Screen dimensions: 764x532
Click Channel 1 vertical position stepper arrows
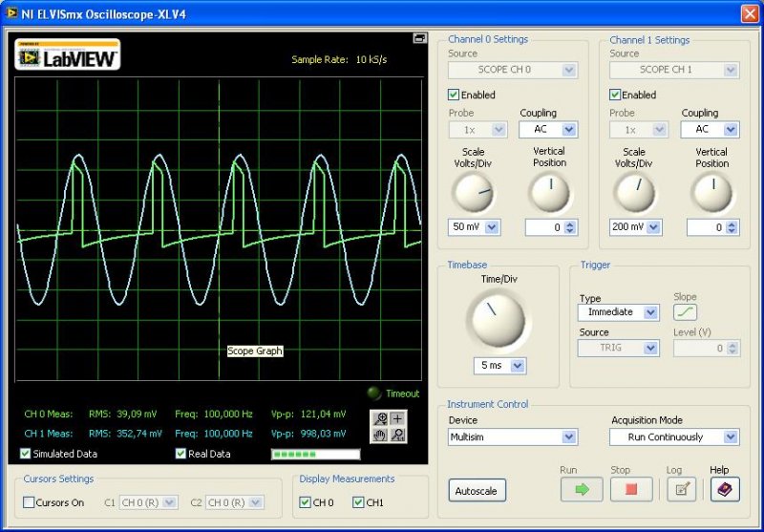point(732,227)
